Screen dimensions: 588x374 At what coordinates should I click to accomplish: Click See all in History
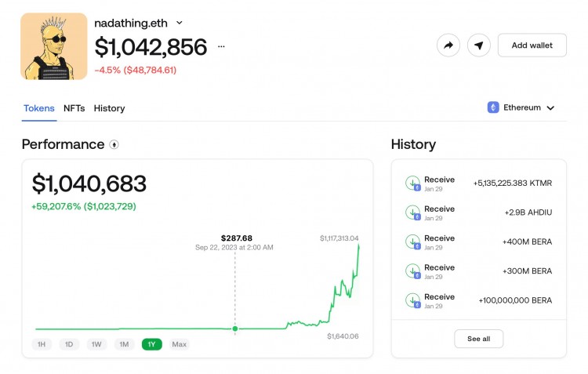tap(478, 339)
